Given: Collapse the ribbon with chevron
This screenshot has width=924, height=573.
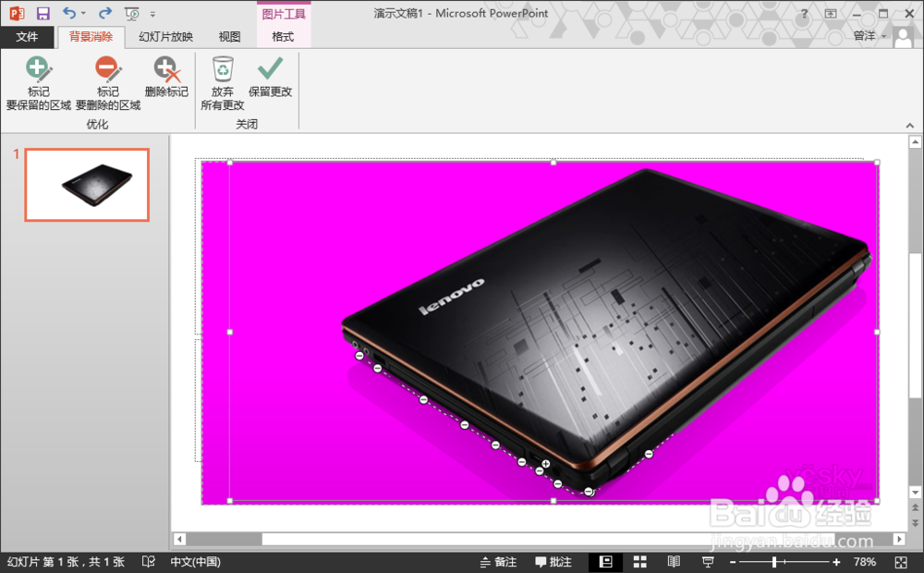Looking at the screenshot, I should [x=910, y=125].
